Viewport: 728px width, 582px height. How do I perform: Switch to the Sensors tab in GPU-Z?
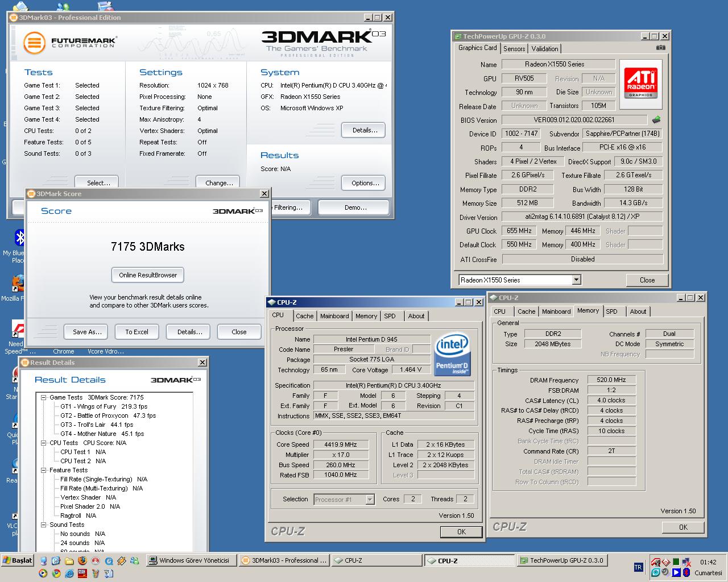click(x=514, y=49)
